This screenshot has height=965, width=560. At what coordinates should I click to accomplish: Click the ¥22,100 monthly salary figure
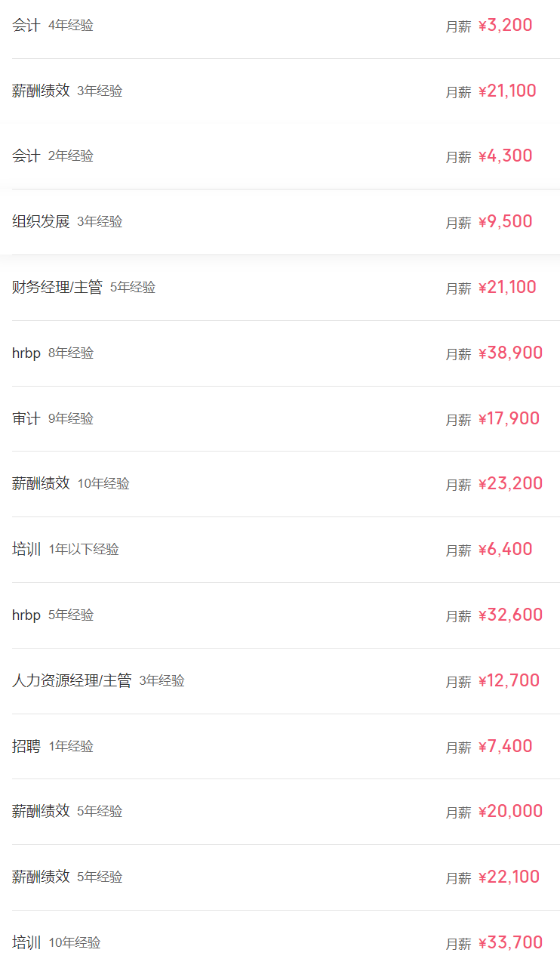509,877
